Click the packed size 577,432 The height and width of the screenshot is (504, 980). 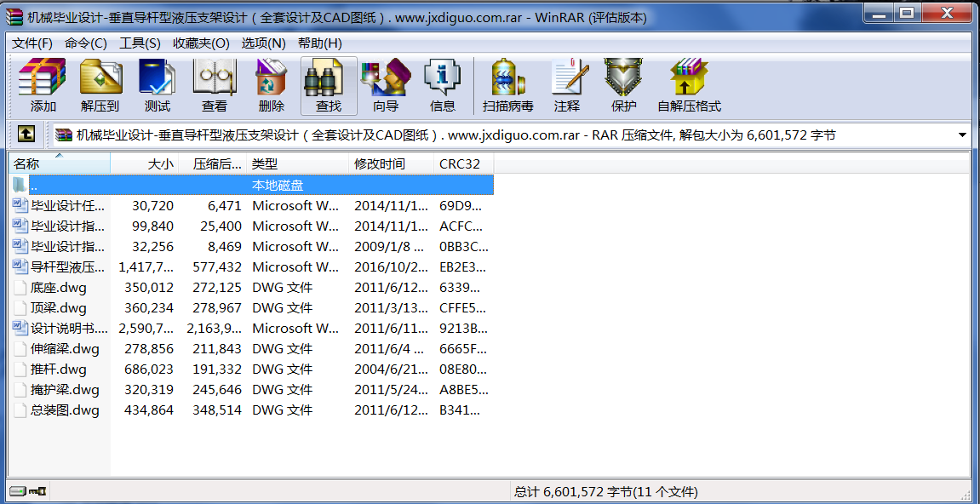(217, 267)
